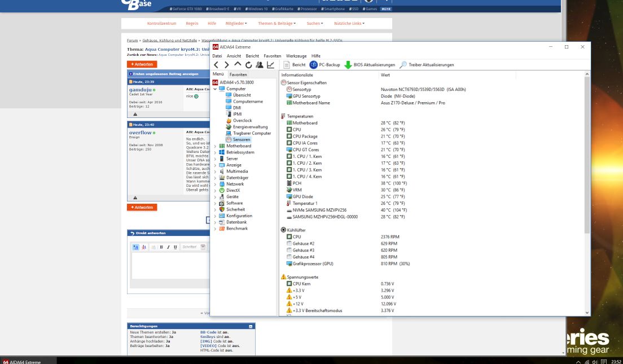
Task: Click the upper Antworten button in forum
Action: tap(142, 64)
